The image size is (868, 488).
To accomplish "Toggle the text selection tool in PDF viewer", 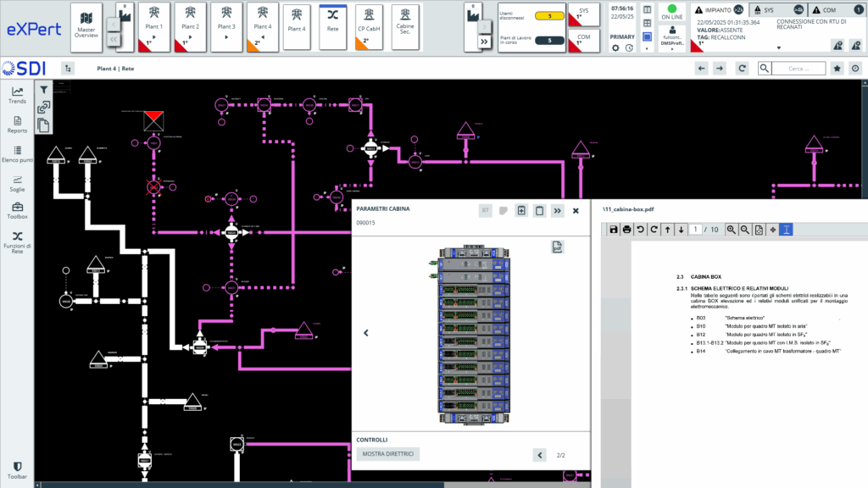I will pos(785,230).
